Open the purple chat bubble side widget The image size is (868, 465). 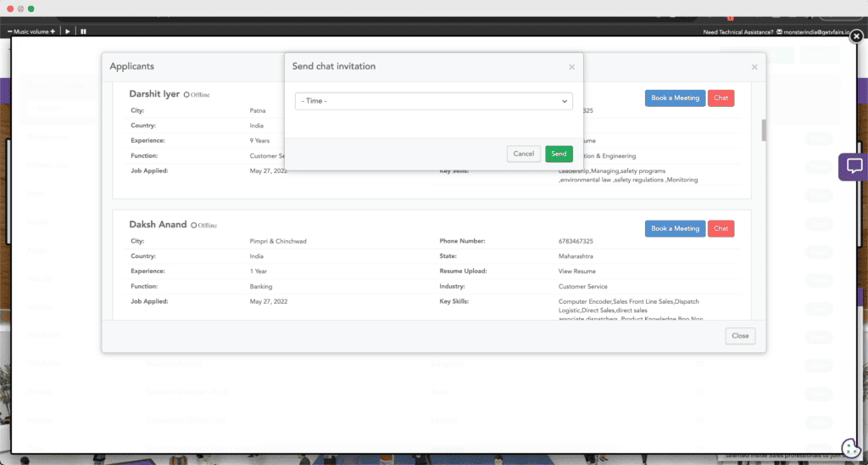click(854, 166)
